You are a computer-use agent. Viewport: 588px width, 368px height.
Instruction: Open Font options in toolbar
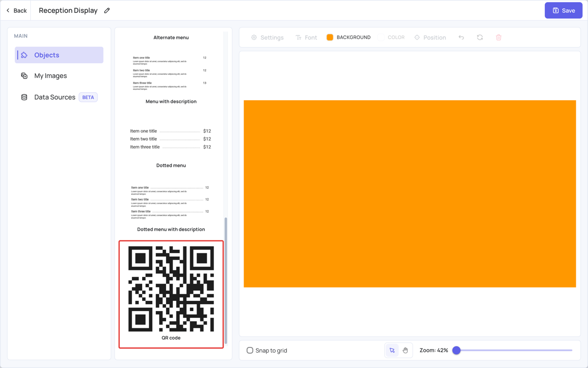[306, 37]
